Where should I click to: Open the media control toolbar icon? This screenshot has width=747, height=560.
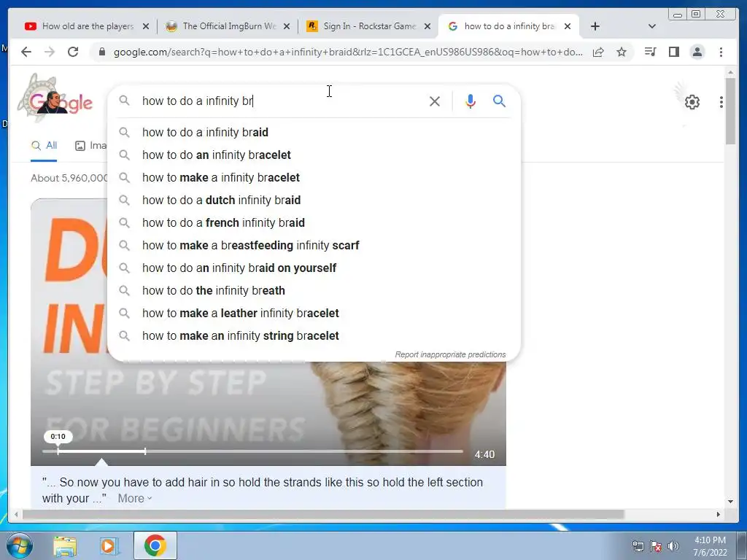650,52
